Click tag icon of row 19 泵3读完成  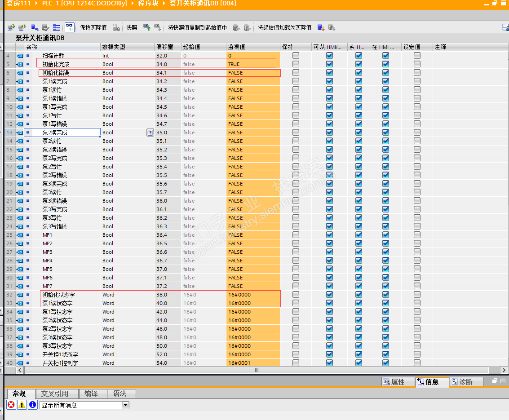20,184
